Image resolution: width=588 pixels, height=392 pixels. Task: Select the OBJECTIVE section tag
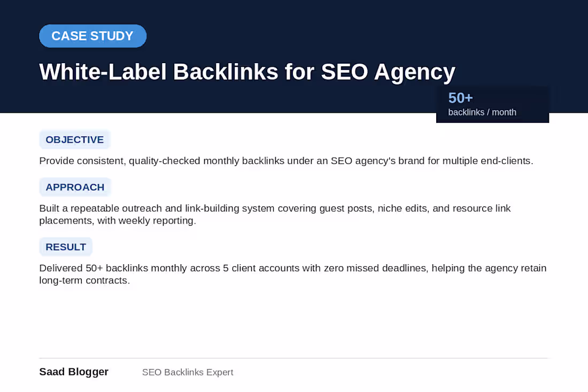(x=75, y=140)
